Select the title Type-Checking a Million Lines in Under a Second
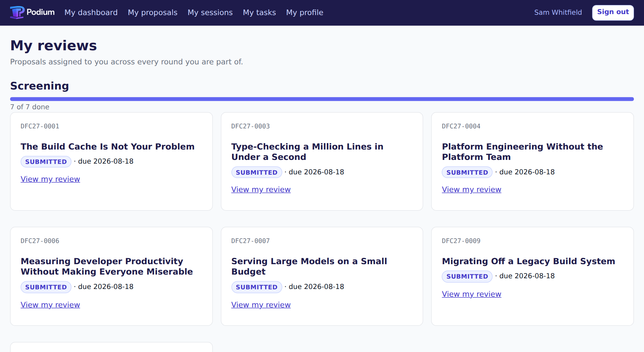Image resolution: width=644 pixels, height=352 pixels. point(307,152)
